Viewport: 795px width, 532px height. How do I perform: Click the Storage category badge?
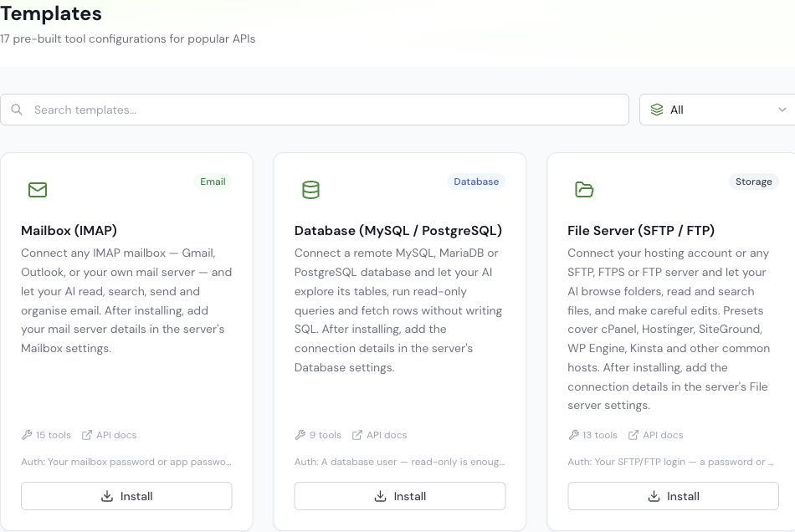(753, 182)
